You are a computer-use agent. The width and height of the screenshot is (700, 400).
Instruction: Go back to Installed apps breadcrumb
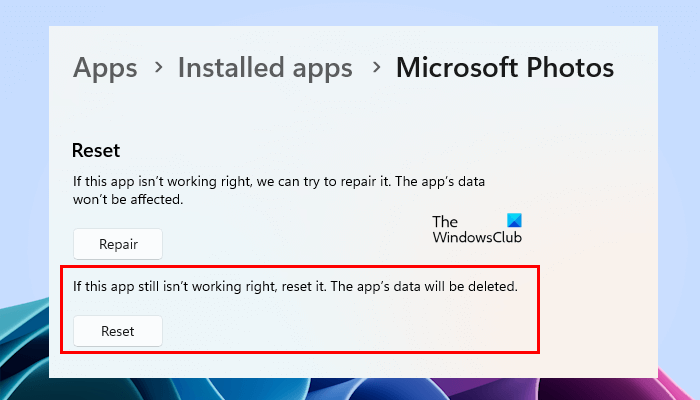(265, 68)
